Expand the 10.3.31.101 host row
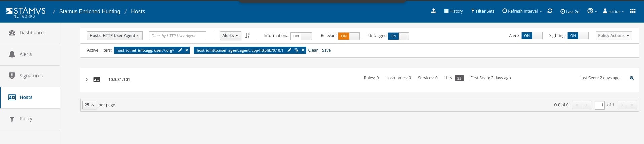This screenshot has width=644, height=144. point(87,80)
